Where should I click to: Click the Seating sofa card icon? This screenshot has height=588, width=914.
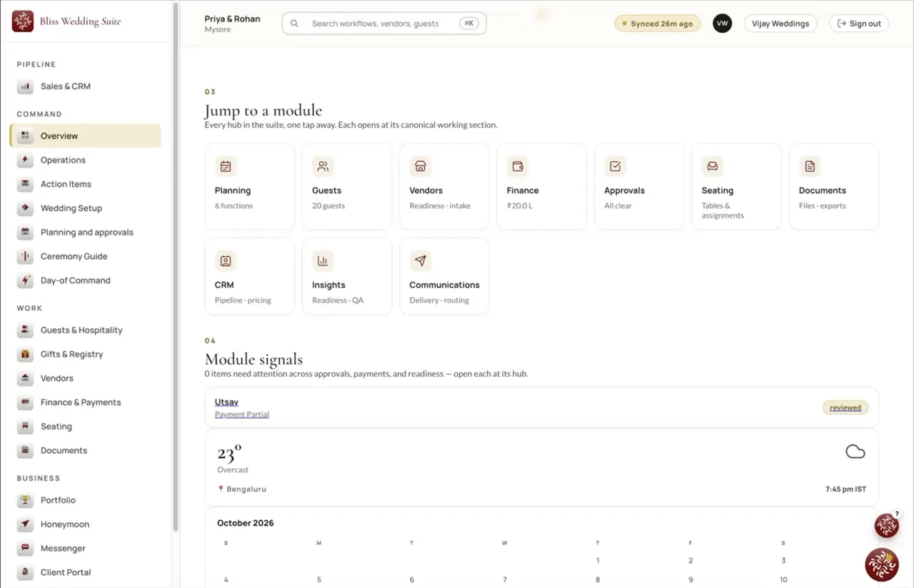click(x=713, y=166)
